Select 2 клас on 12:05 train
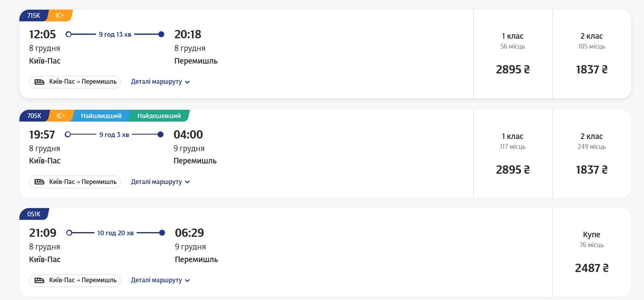 [592, 54]
